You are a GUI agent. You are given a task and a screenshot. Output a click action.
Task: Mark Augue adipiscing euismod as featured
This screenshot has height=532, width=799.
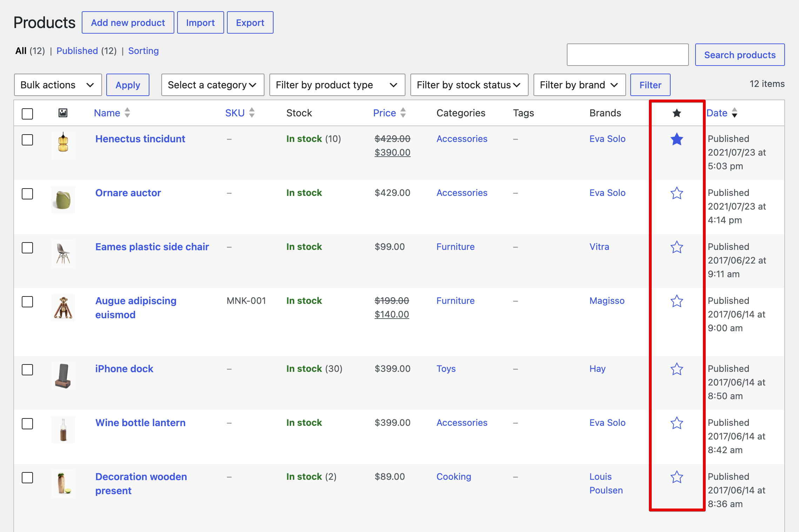click(x=677, y=301)
